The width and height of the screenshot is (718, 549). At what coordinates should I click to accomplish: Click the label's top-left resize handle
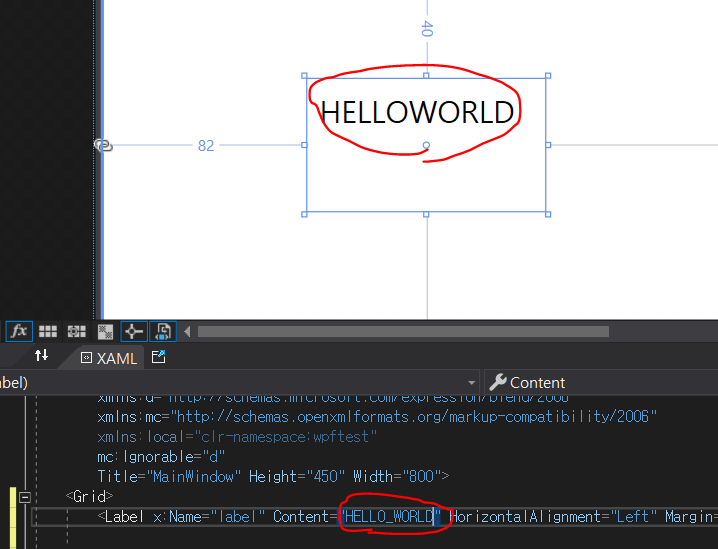[x=305, y=76]
